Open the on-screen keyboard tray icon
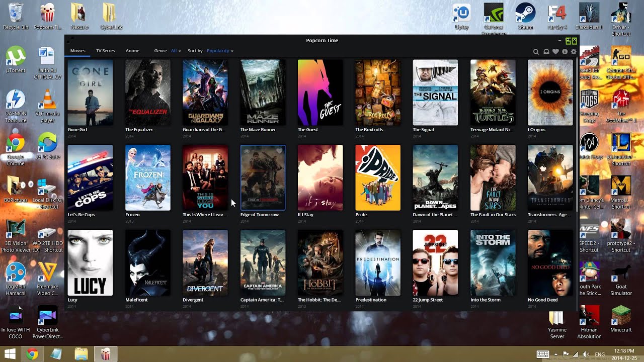644x362 pixels. (x=542, y=354)
